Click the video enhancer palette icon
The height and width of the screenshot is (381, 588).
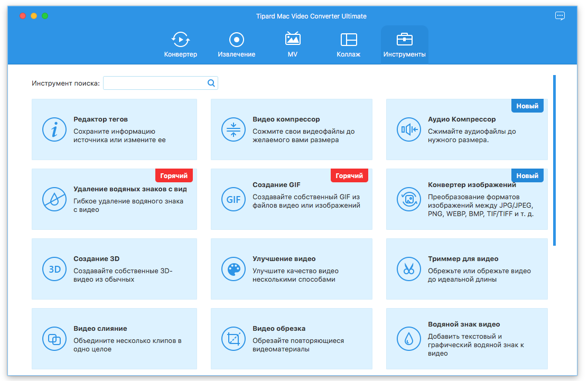[x=233, y=269]
